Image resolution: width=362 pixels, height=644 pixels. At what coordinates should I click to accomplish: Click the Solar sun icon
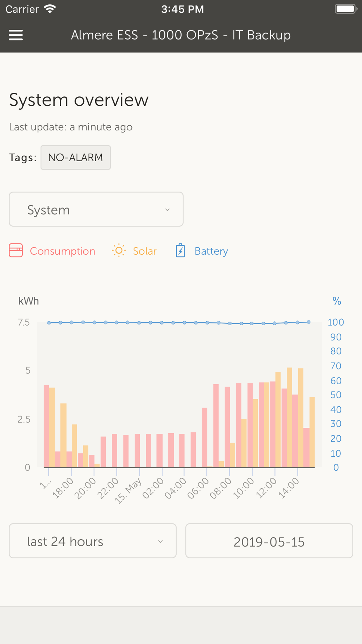[119, 251]
